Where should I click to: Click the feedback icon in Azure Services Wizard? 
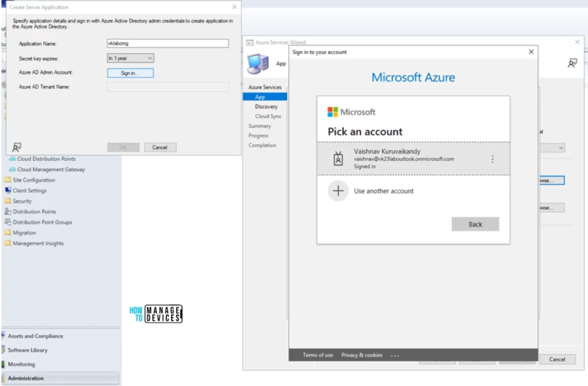pyautogui.click(x=572, y=63)
